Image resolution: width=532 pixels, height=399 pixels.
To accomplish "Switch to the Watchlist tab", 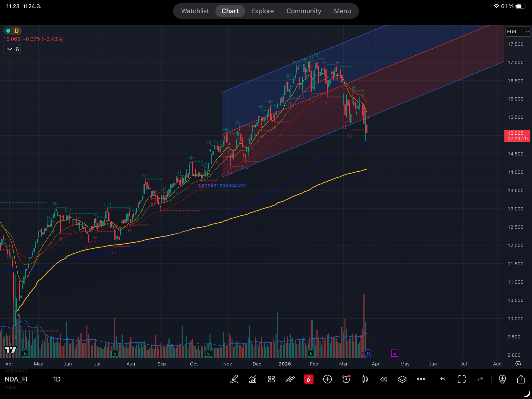I will point(195,11).
